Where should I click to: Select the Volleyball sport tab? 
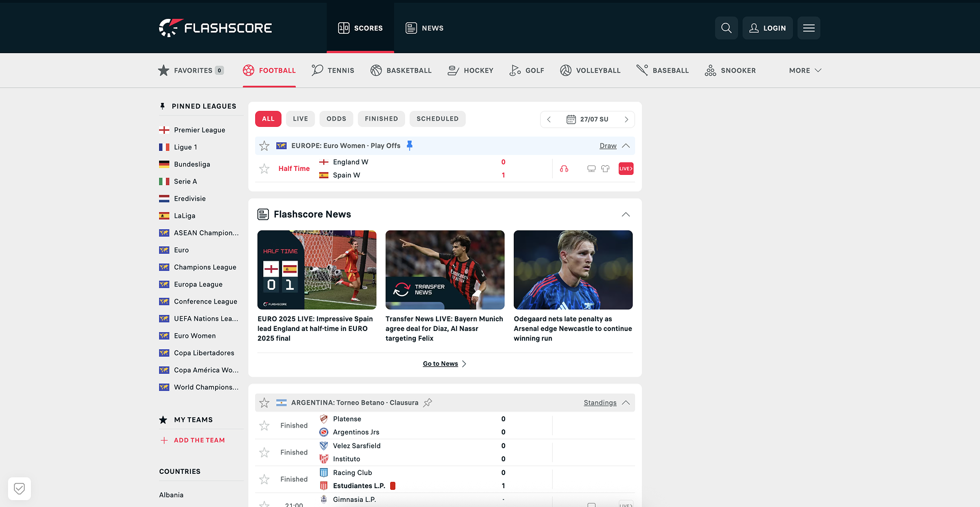(590, 70)
